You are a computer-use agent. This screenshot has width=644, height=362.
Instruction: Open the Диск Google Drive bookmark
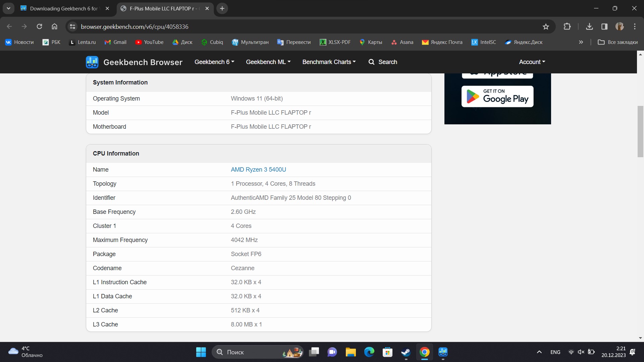[x=182, y=42]
